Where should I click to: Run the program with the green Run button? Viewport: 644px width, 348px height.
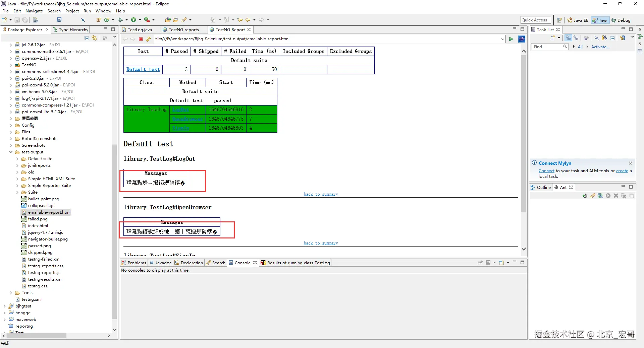tap(133, 20)
